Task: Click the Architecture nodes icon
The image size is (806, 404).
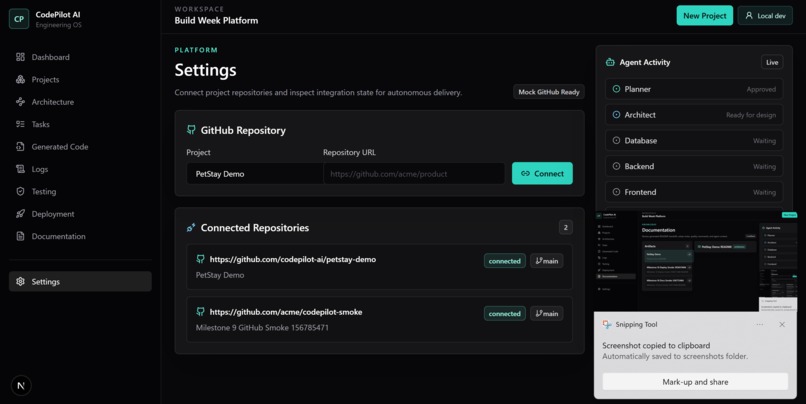Action: click(21, 102)
